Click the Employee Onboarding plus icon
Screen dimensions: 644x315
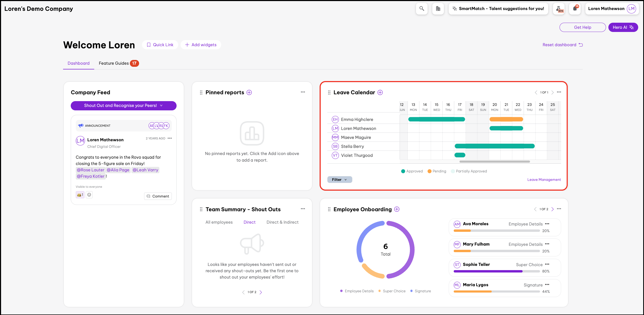(397, 209)
